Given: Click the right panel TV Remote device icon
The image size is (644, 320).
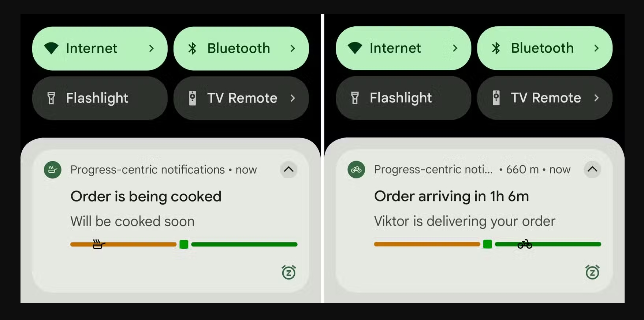Looking at the screenshot, I should [496, 98].
